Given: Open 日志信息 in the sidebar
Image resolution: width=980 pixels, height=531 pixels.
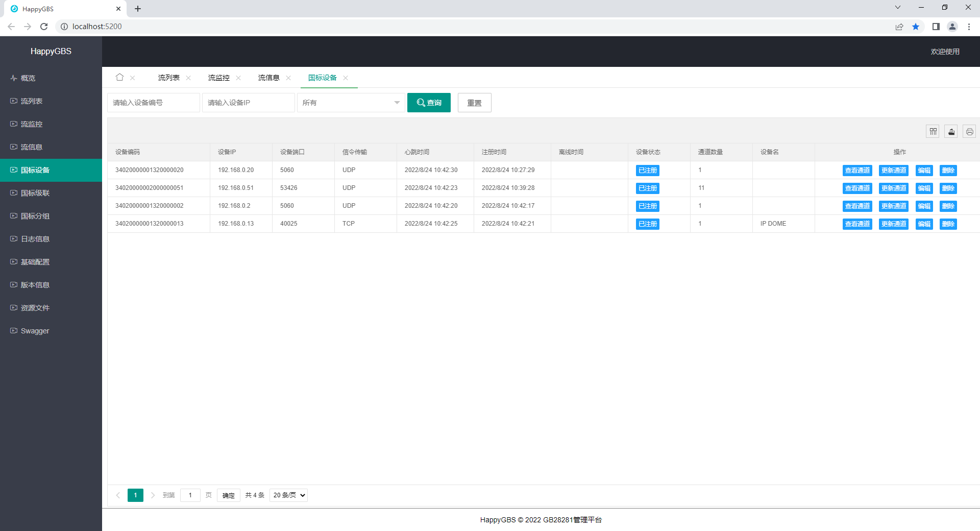Looking at the screenshot, I should coord(51,239).
